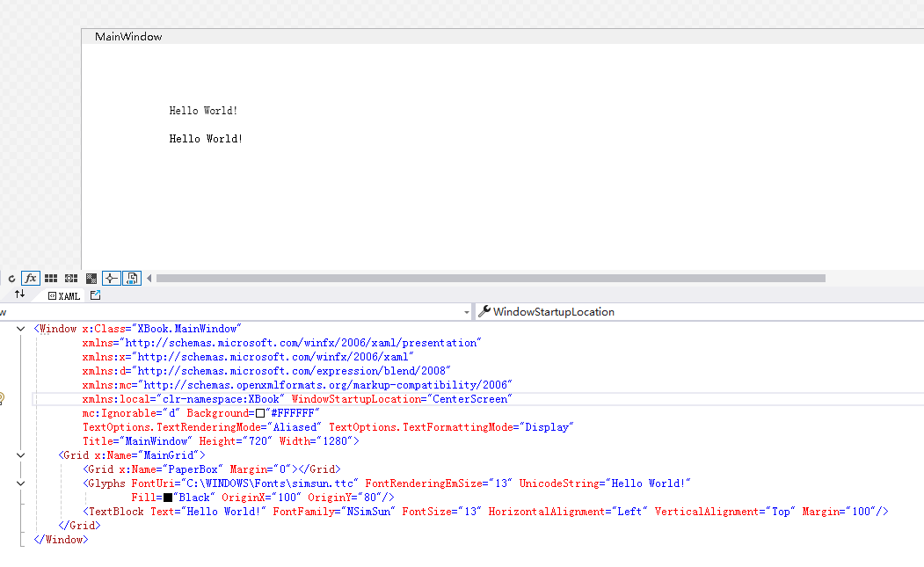Open the WindowStartupLocation member dropdown

click(x=700, y=312)
